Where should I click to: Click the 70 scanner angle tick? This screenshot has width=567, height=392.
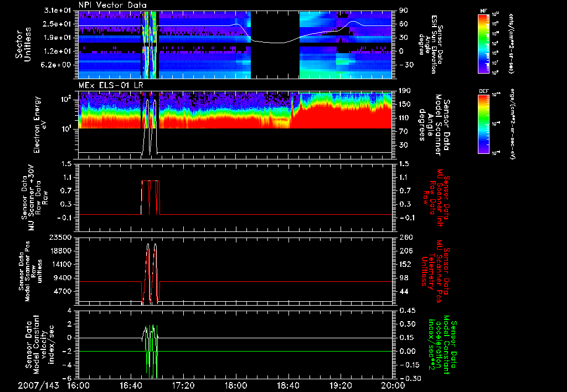pos(403,132)
